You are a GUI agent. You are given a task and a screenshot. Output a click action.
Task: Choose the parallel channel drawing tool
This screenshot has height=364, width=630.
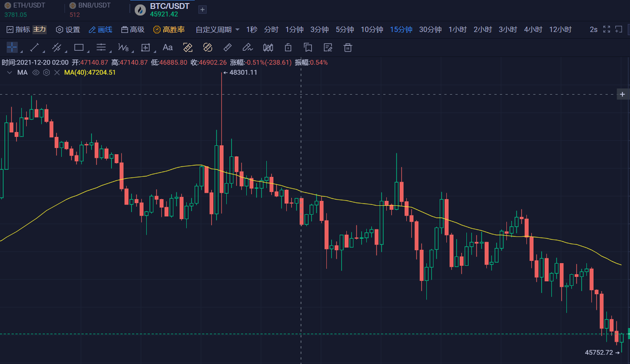pyautogui.click(x=57, y=48)
